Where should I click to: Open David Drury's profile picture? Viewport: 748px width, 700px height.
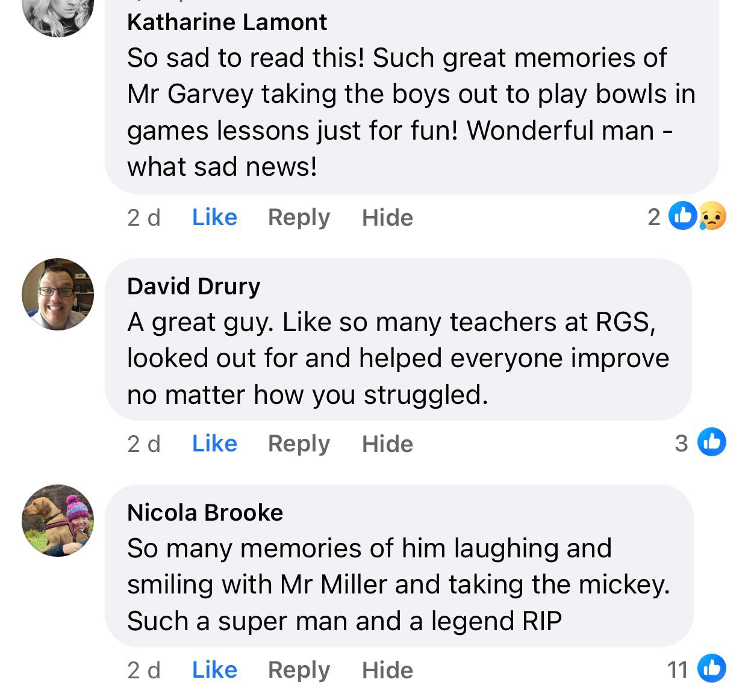click(x=58, y=294)
